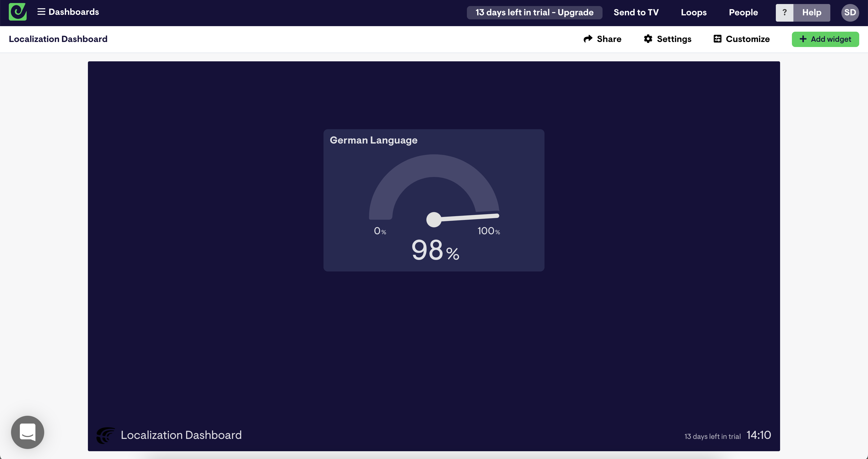Share the dashboard
The width and height of the screenshot is (868, 459).
(x=602, y=39)
